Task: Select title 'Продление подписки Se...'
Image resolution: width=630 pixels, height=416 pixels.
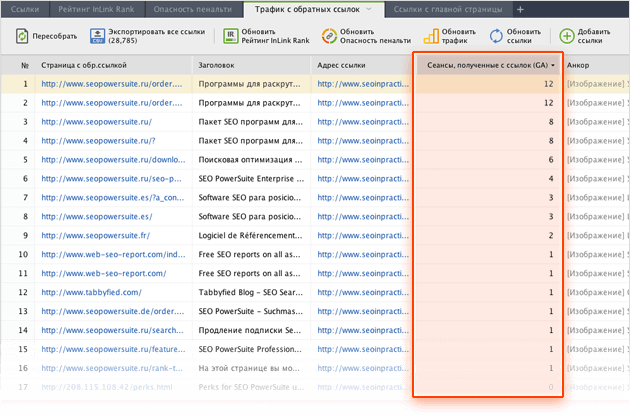Action: (250, 330)
